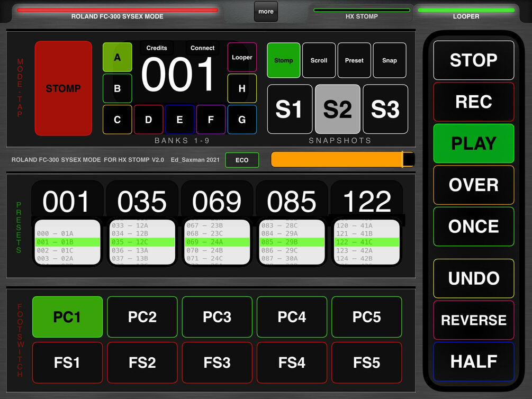Tap footswitch FS2
The width and height of the screenshot is (532, 399).
coord(142,362)
